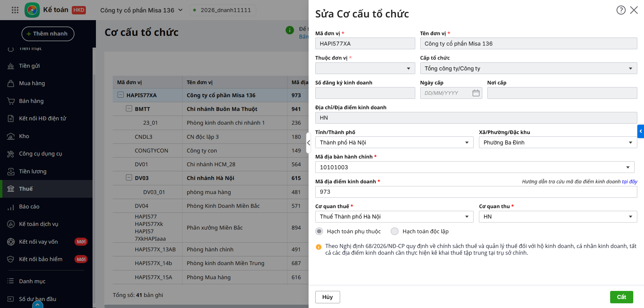Screen dimensions: 644x308
Task: Open Báo cáo in the sidebar menu
Action: tap(29, 207)
